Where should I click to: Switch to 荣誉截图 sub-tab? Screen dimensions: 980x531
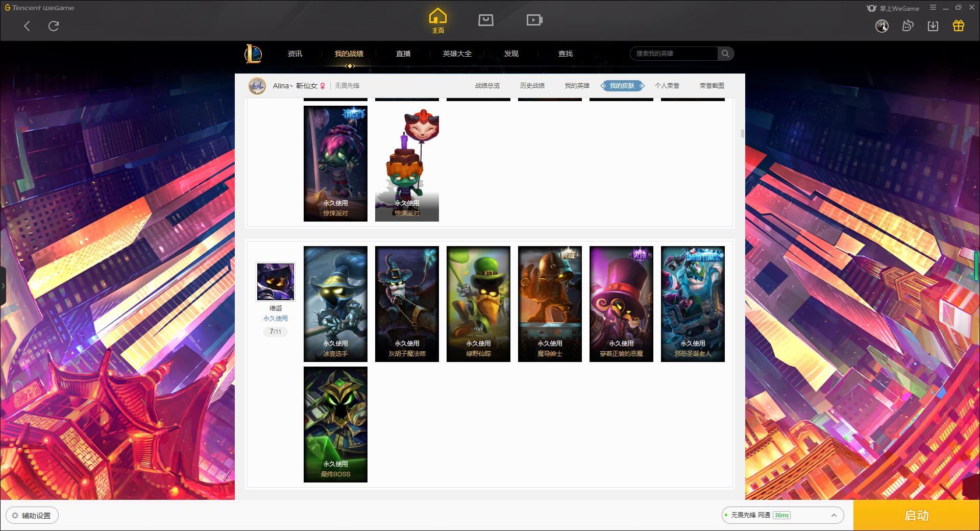coord(712,86)
